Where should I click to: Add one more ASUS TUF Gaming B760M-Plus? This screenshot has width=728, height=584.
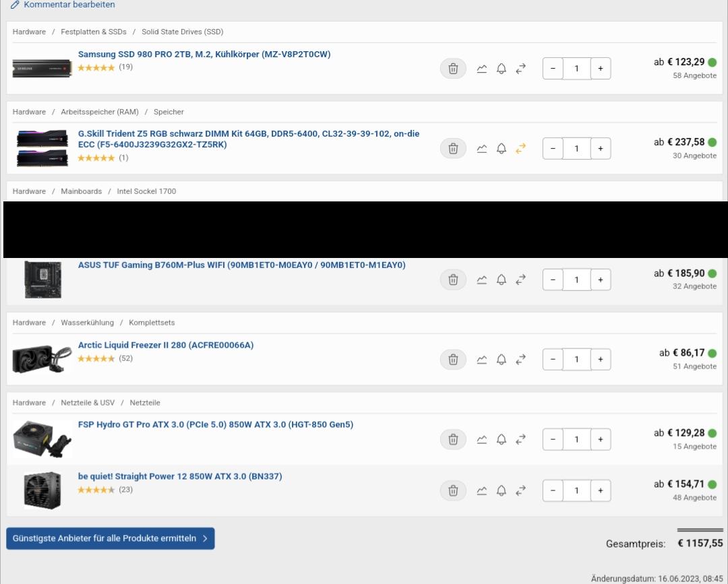[601, 280]
